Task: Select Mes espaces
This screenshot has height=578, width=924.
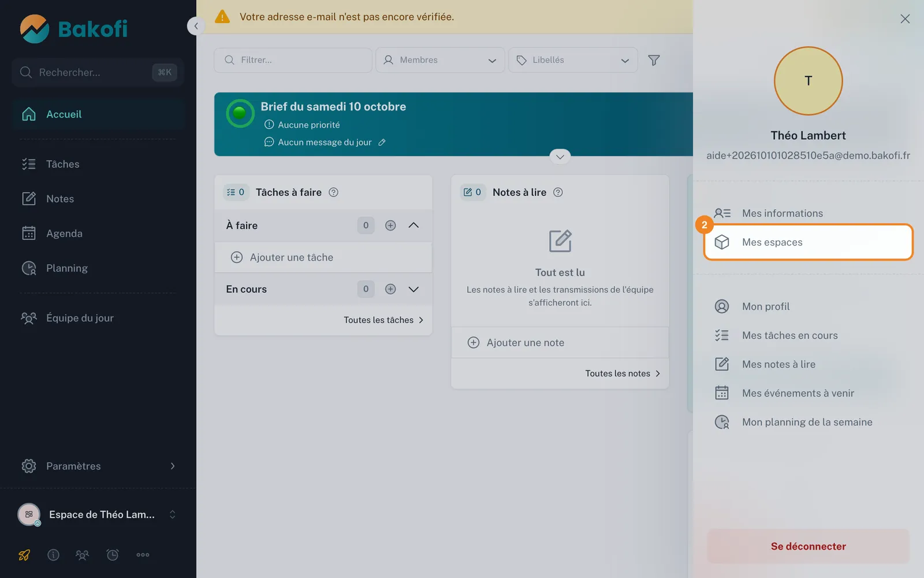Action: [x=808, y=242]
